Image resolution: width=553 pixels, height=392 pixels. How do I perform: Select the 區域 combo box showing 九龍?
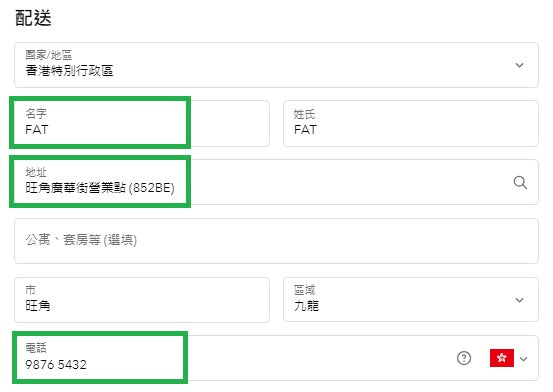coord(411,300)
